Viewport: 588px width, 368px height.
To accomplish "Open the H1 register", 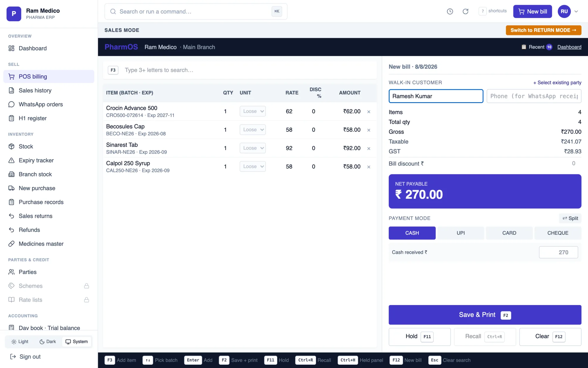I will click(x=49, y=118).
